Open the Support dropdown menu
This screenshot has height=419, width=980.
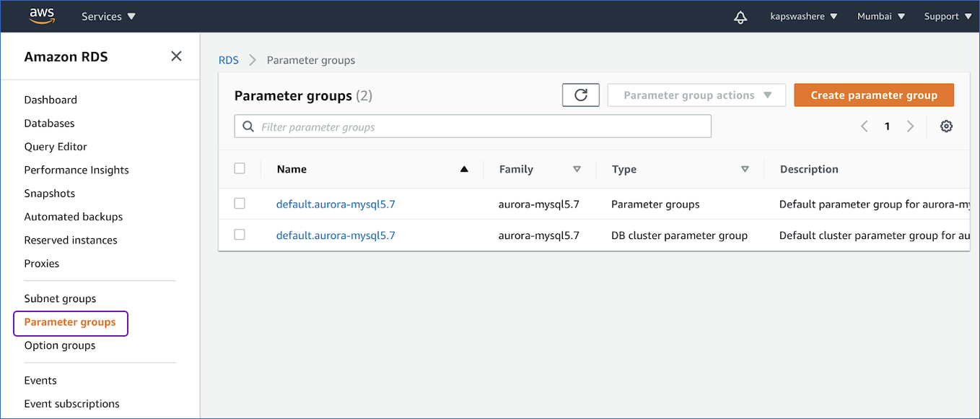pyautogui.click(x=948, y=16)
